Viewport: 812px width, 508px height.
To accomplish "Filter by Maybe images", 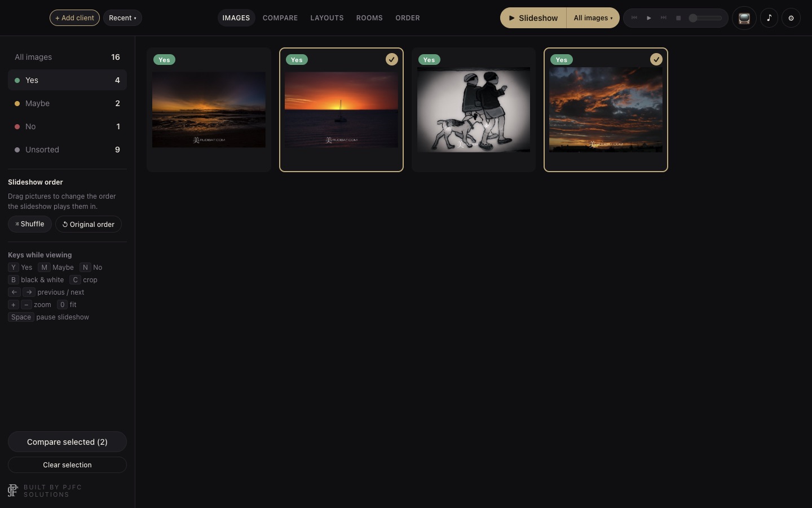I will [x=67, y=103].
